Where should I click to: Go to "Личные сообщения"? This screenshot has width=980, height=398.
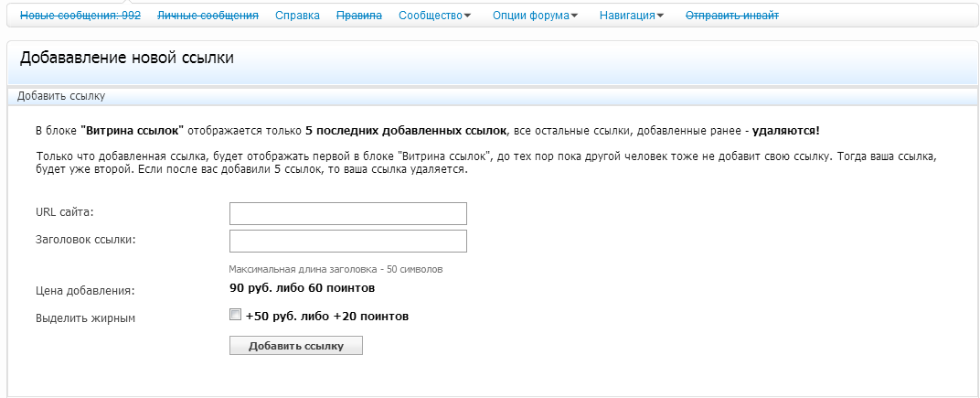click(x=208, y=16)
